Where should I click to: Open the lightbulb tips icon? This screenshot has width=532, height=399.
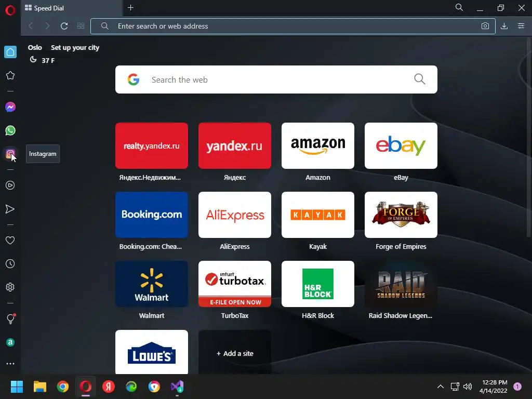point(10,319)
